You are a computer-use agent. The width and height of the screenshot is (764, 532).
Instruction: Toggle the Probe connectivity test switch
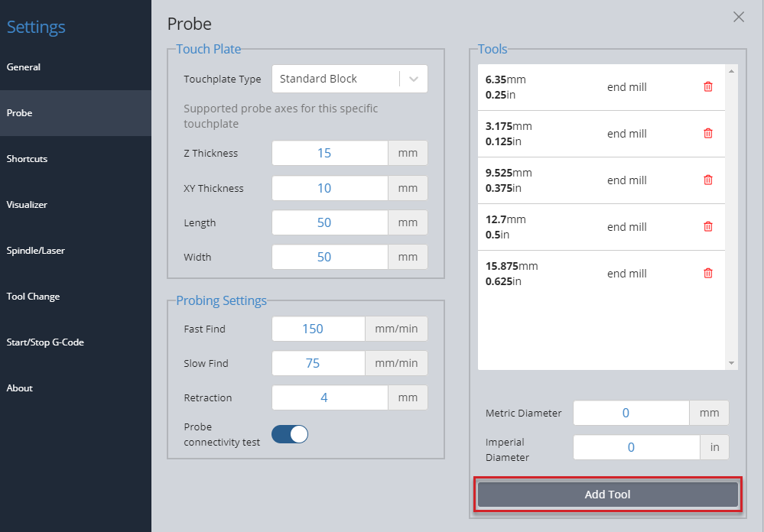click(290, 434)
